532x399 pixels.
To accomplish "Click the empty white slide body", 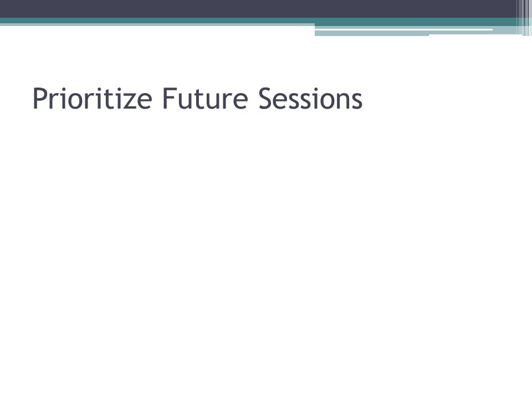I will [266, 254].
